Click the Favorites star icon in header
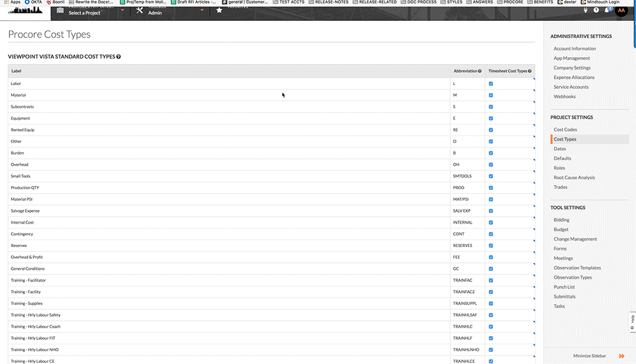The width and height of the screenshot is (636, 364). coord(219,10)
